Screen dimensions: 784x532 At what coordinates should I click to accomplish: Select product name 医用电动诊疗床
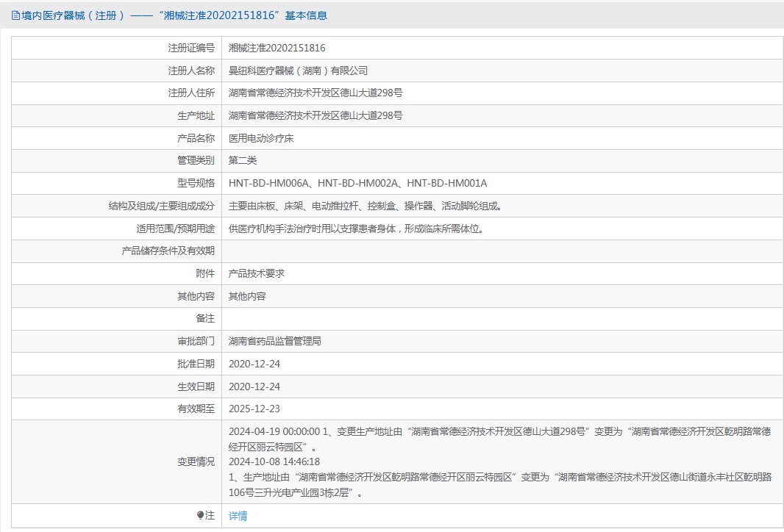pyautogui.click(x=261, y=138)
